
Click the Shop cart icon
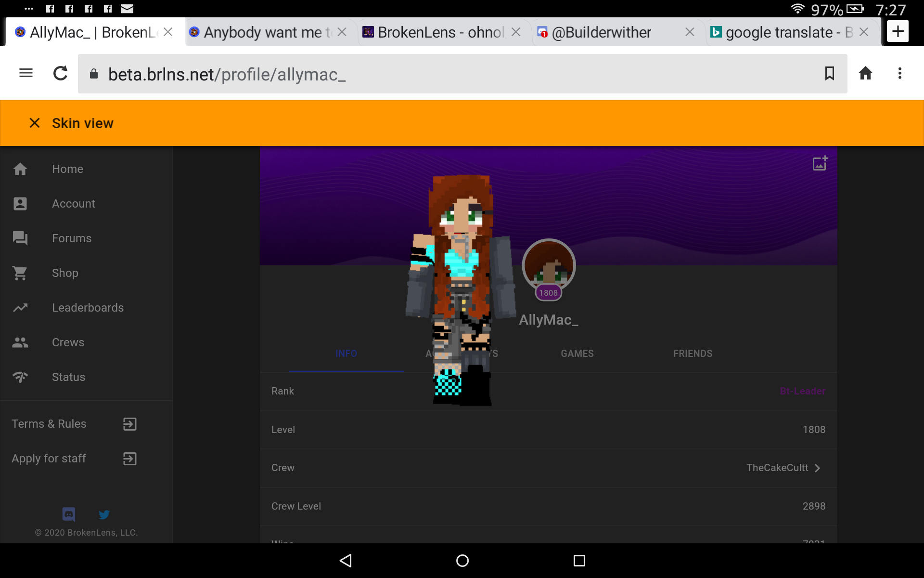click(20, 273)
